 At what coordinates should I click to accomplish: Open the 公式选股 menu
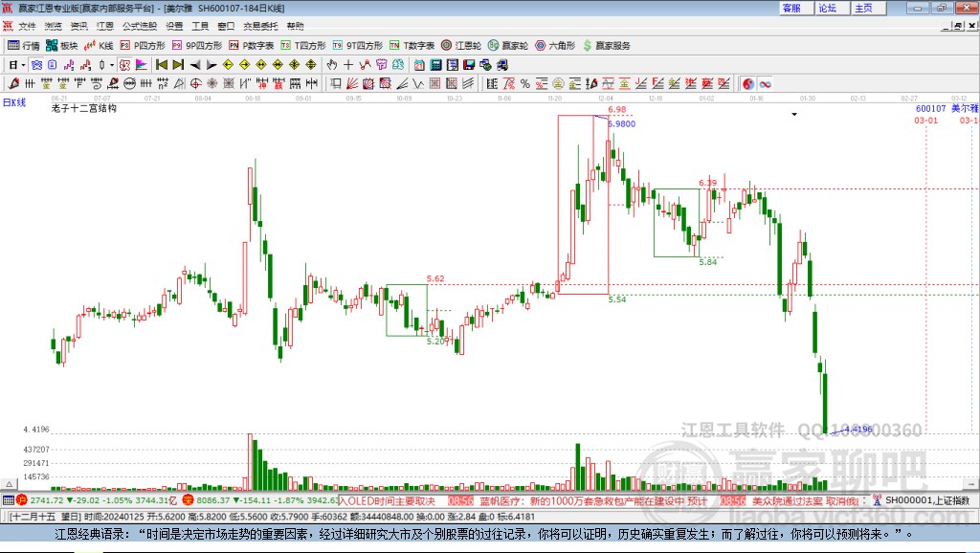[x=140, y=26]
